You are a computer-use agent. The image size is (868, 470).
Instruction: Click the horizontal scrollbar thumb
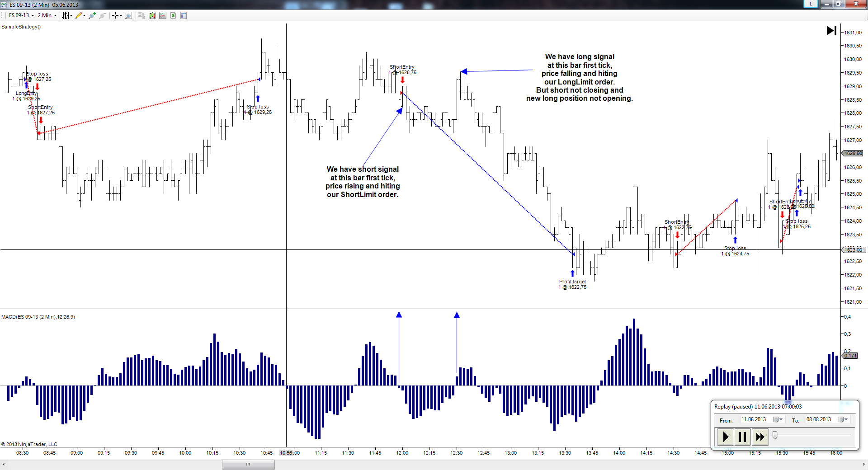[x=248, y=465]
